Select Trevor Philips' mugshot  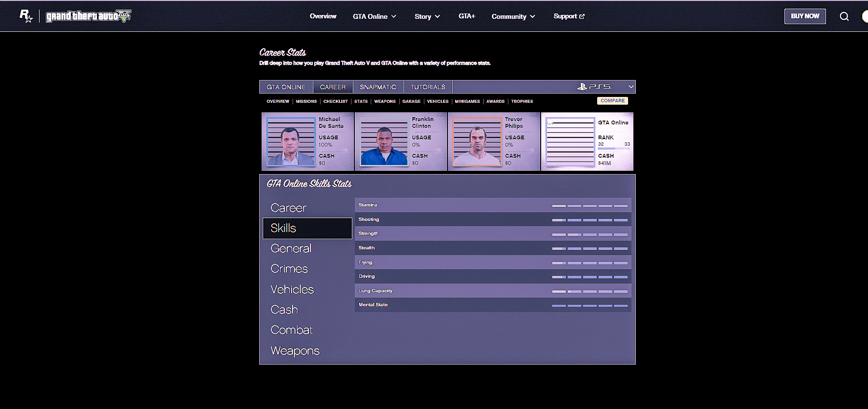[x=477, y=142]
